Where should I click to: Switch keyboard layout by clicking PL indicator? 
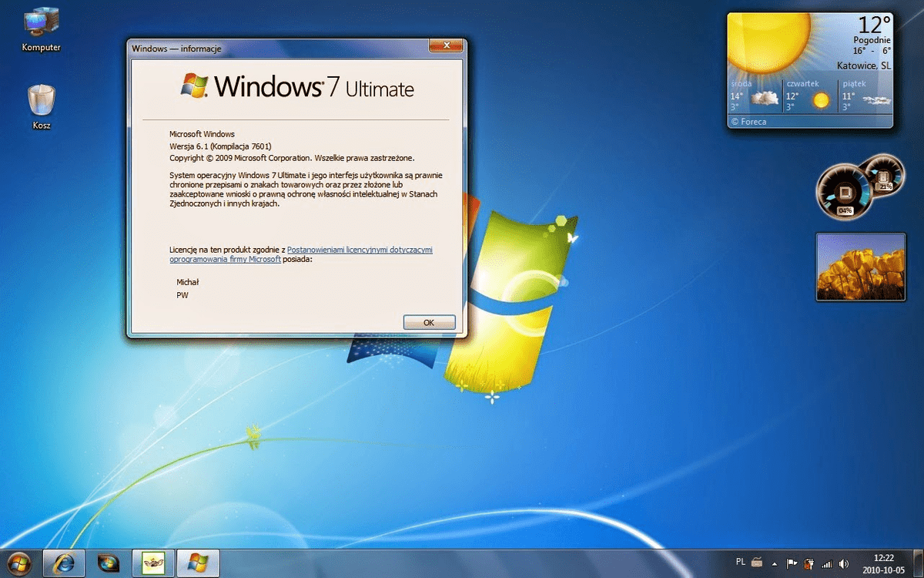click(x=740, y=563)
